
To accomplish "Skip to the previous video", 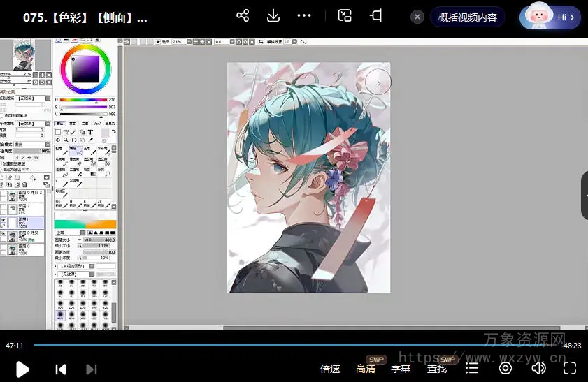I will [x=61, y=369].
